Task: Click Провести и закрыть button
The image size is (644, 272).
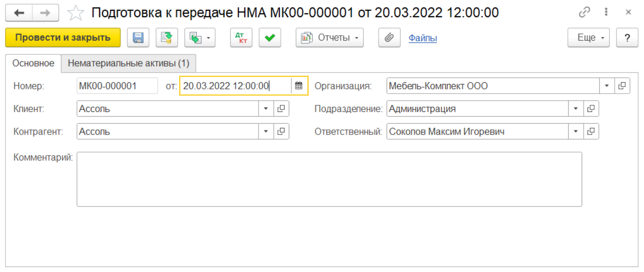Action: coord(63,38)
